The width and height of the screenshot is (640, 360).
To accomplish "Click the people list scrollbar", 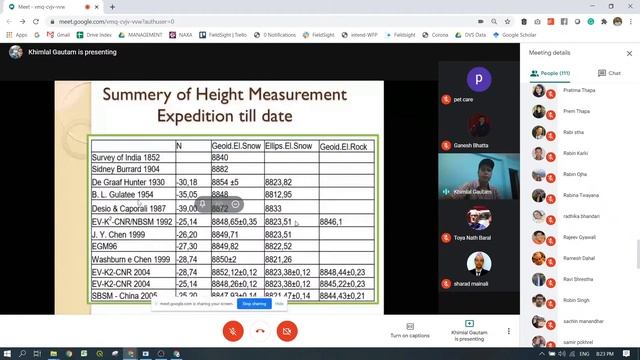I will click(x=638, y=254).
